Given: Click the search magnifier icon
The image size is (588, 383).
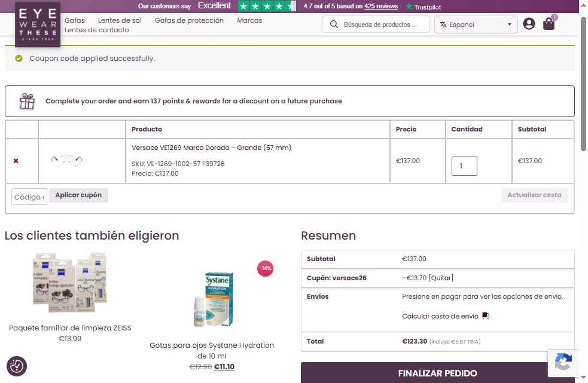Looking at the screenshot, I should (x=334, y=24).
